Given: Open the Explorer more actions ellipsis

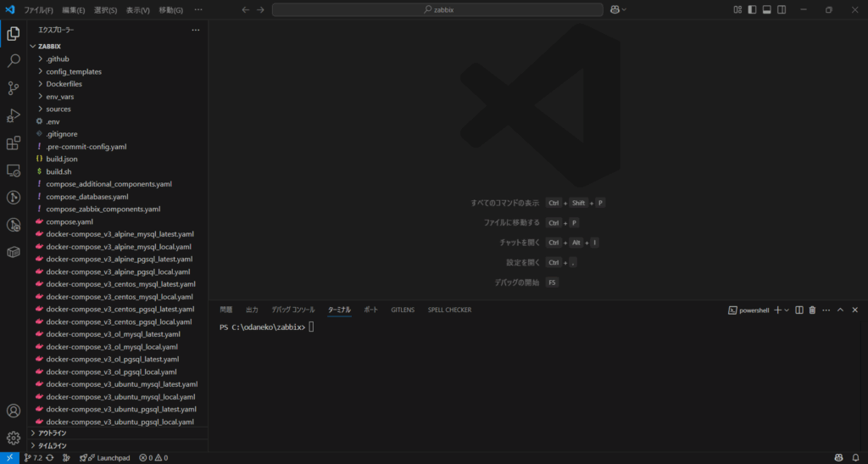Looking at the screenshot, I should point(196,30).
